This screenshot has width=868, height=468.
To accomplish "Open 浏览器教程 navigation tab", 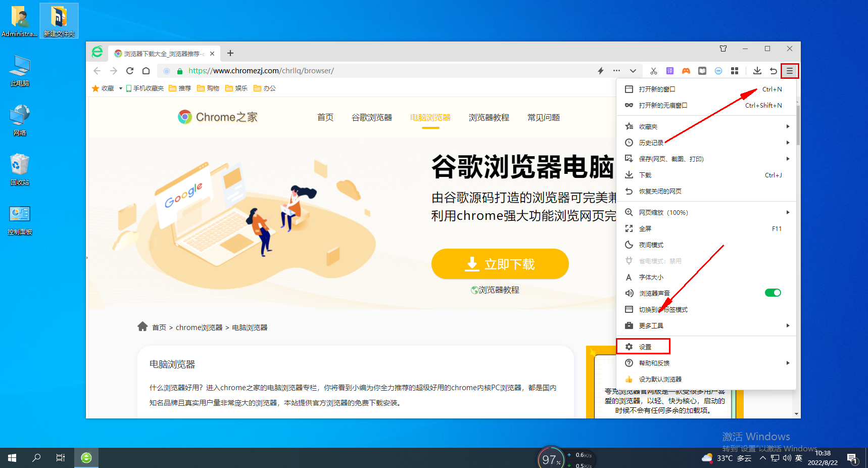I will (489, 117).
